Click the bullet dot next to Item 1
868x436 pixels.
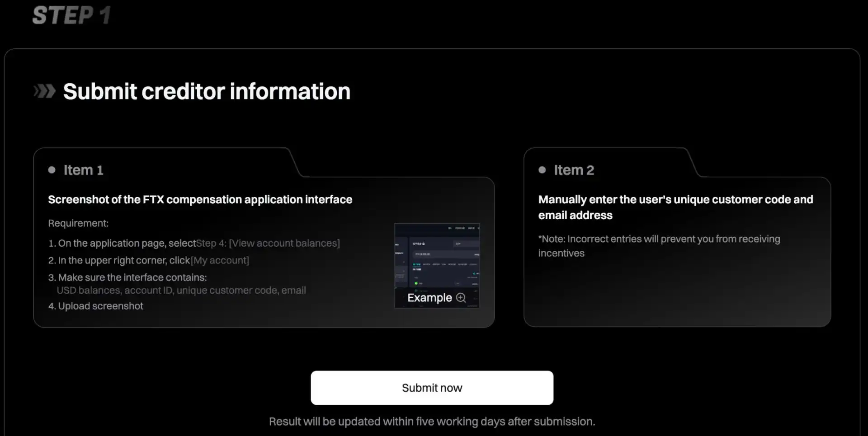click(52, 170)
